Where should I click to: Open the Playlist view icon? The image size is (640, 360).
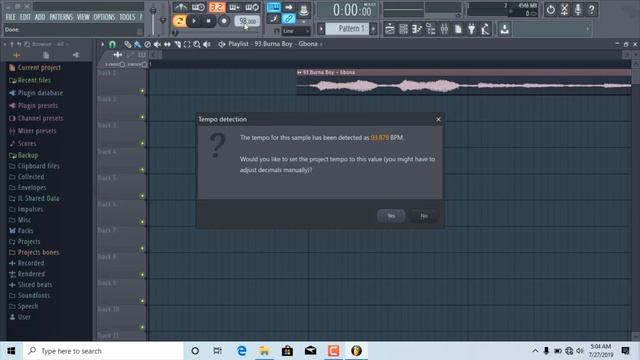click(390, 29)
